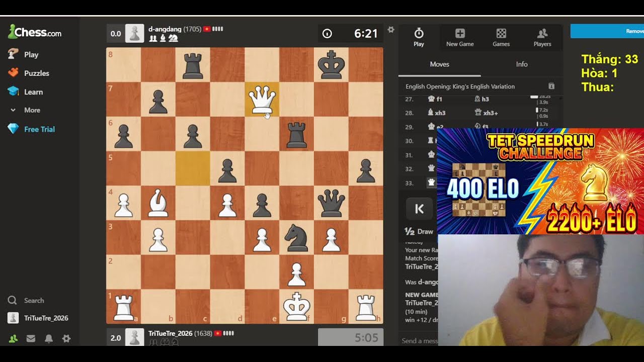Image resolution: width=644 pixels, height=362 pixels.
Task: Select the Play tab in game panel
Action: coord(419,38)
